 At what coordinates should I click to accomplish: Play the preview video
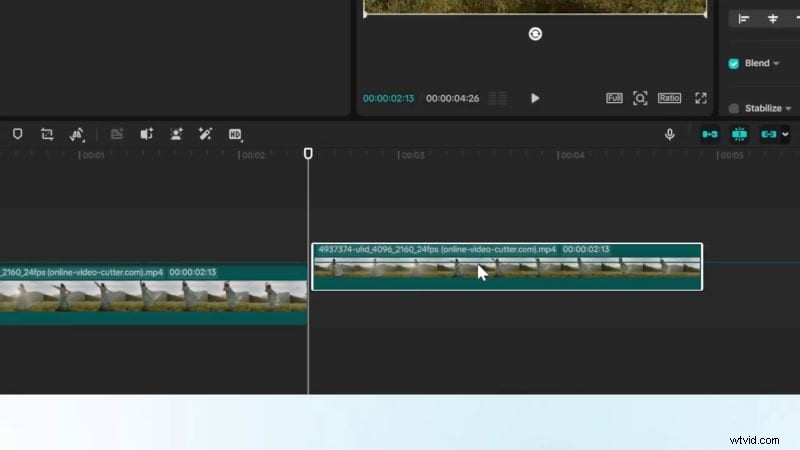535,98
